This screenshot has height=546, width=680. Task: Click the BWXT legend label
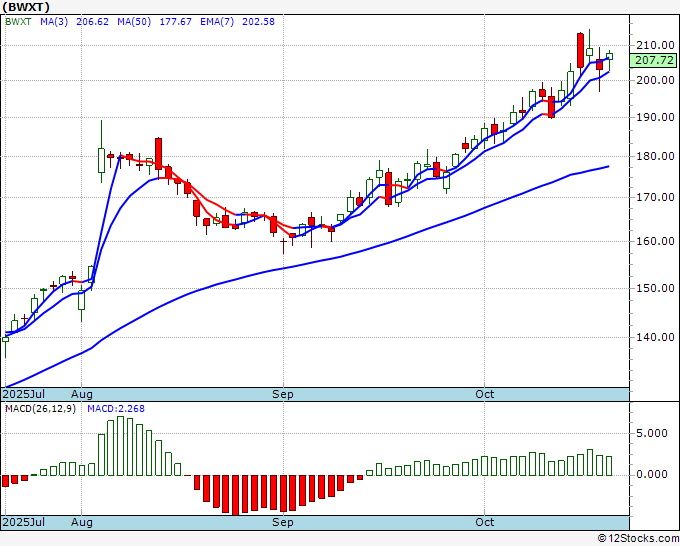coord(18,22)
